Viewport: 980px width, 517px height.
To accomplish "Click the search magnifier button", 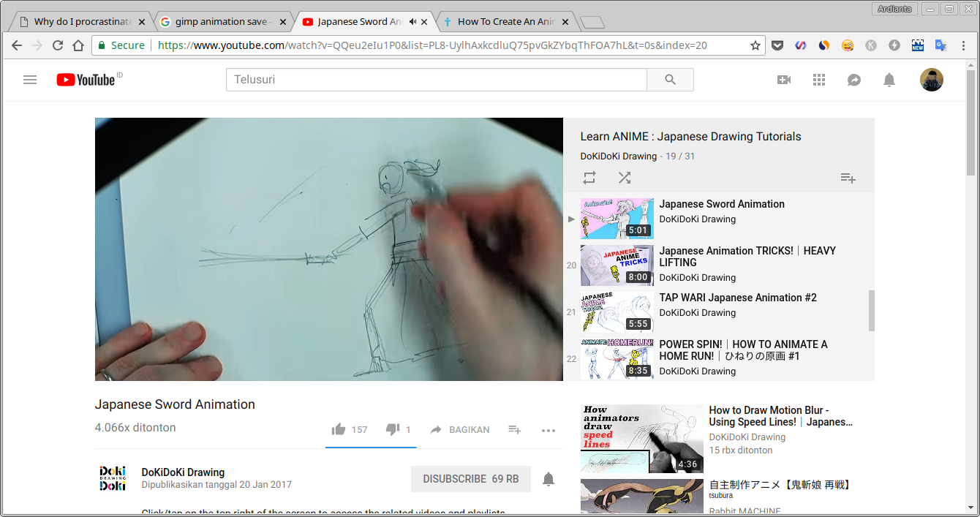I will 669,80.
